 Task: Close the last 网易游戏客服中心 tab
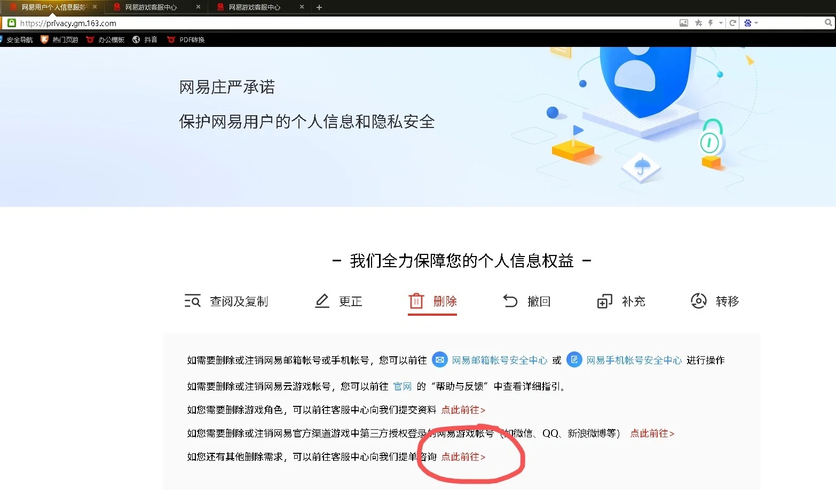point(302,7)
